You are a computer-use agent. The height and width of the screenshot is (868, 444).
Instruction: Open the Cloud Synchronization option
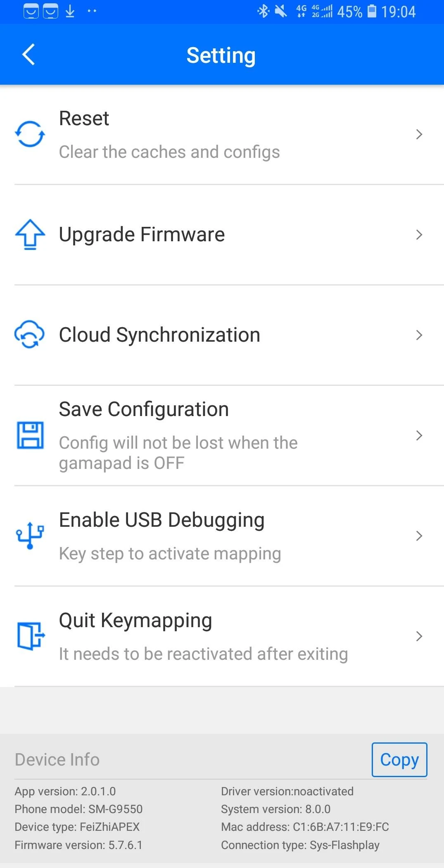(159, 335)
